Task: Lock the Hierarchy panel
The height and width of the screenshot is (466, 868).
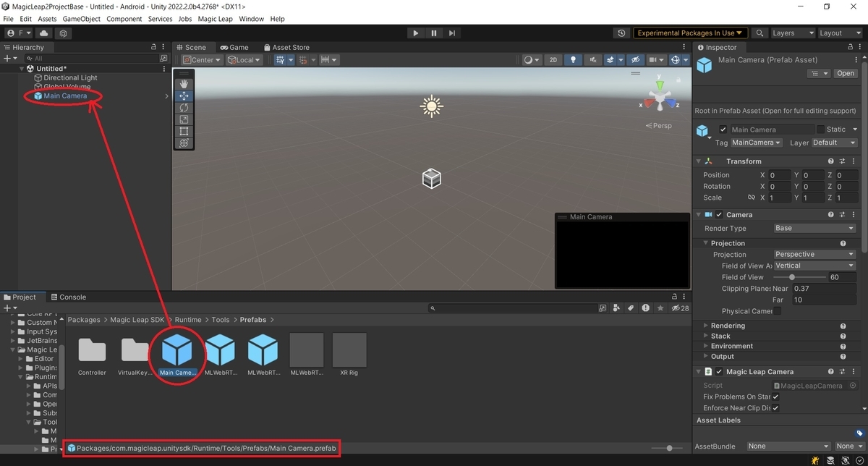Action: pos(153,47)
